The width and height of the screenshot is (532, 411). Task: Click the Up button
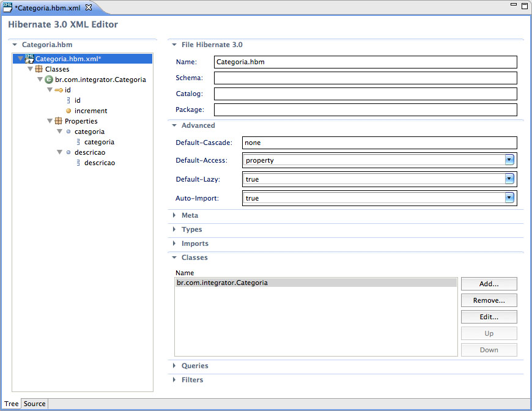click(x=489, y=333)
